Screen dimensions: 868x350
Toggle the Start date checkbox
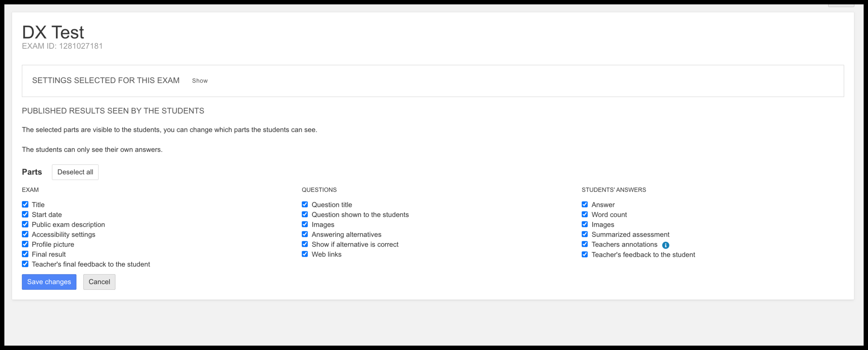point(25,214)
